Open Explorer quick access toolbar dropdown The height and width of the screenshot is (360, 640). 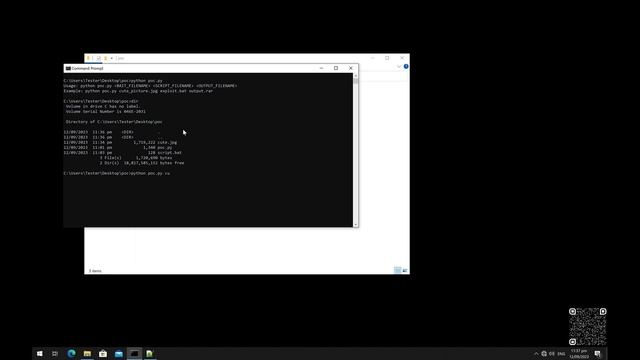(112, 58)
